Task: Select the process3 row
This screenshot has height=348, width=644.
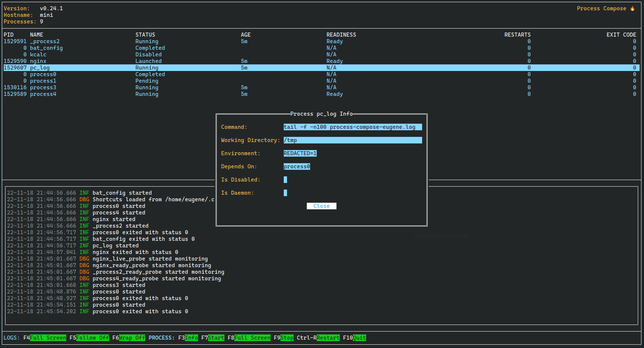Action: 321,87
